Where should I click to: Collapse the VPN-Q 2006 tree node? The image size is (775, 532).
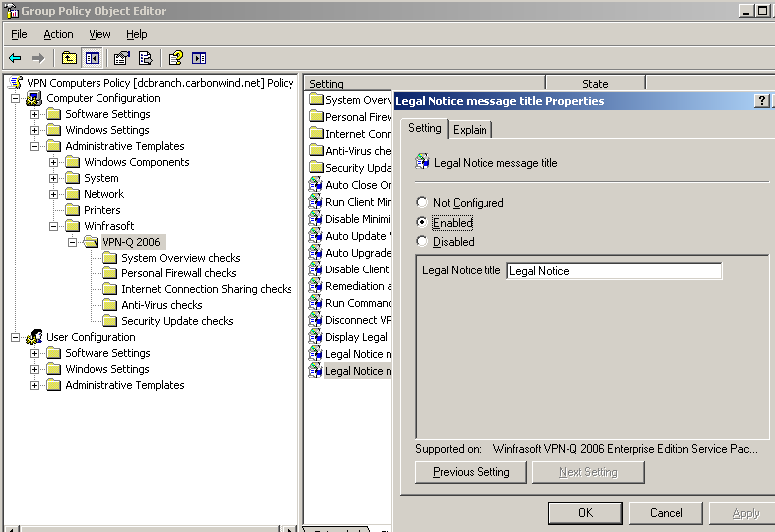coord(73,242)
